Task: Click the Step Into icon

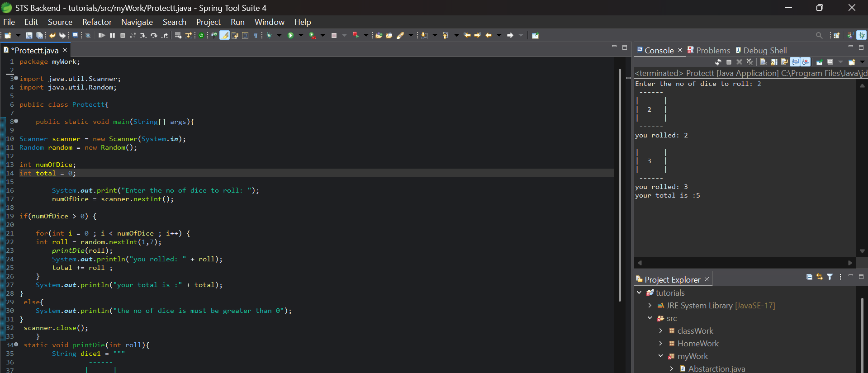Action: (x=143, y=35)
